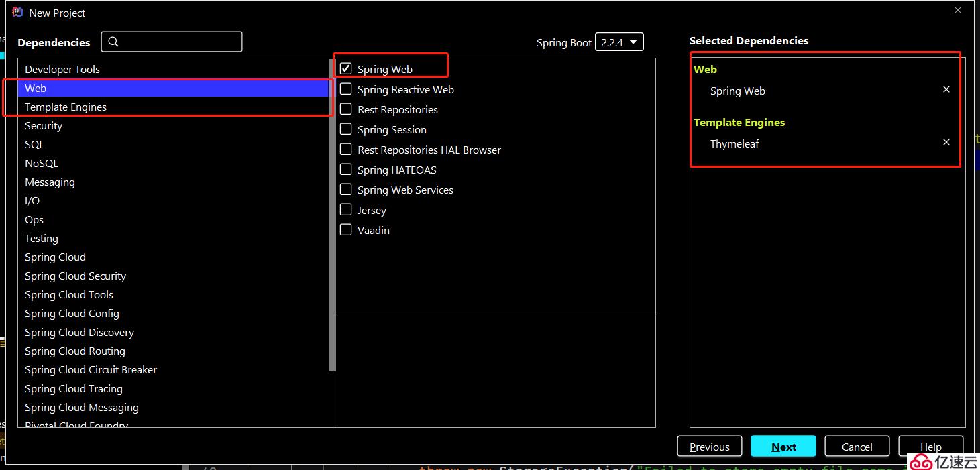Remove Thymeleaf from selected dependencies

(x=946, y=142)
